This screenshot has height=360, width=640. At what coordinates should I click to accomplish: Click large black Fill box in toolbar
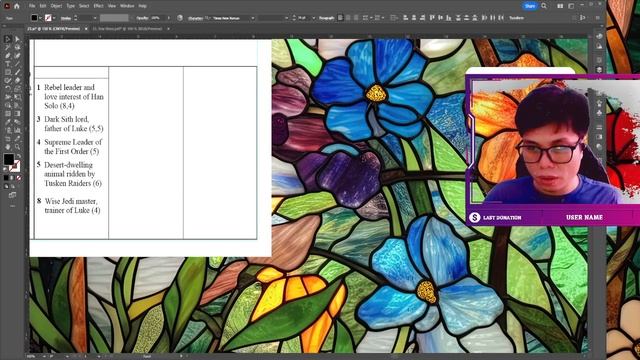[x=9, y=159]
